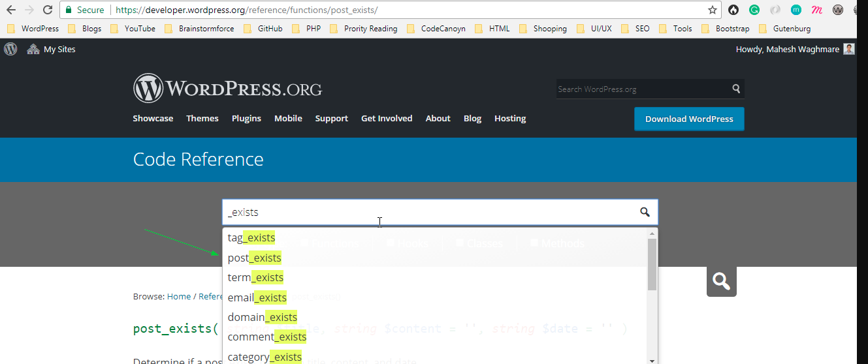Screen dimensions: 868x364
Task: Open the Blog nav item
Action: [472, 118]
